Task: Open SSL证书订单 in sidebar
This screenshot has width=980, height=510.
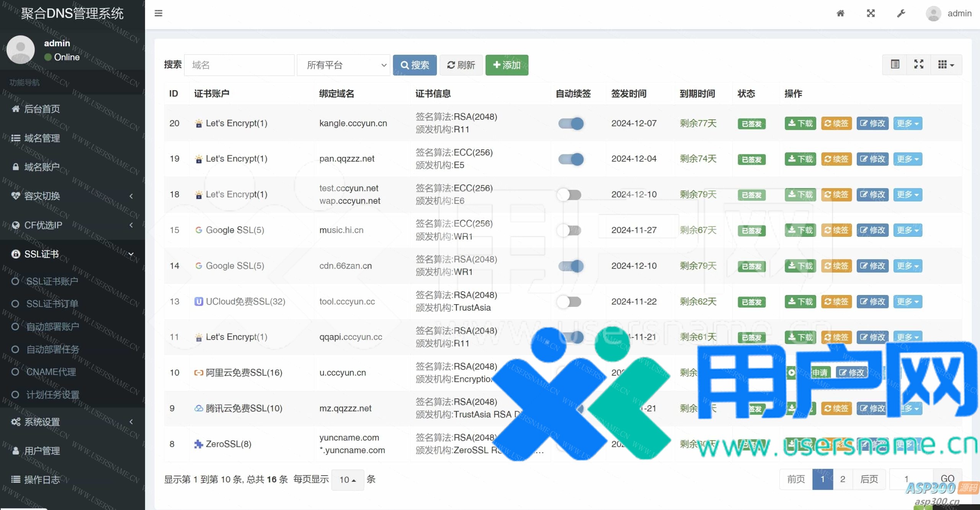Action: click(52, 304)
